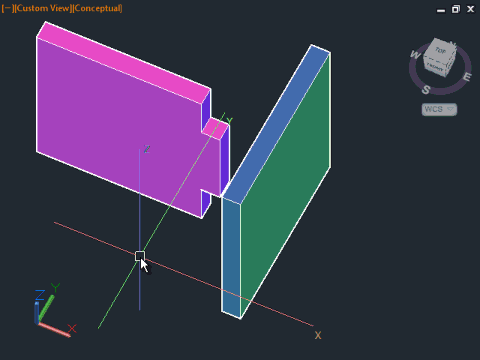Click the N compass letter on ViewCube
Viewport: 480px width, 360px height.
click(453, 44)
